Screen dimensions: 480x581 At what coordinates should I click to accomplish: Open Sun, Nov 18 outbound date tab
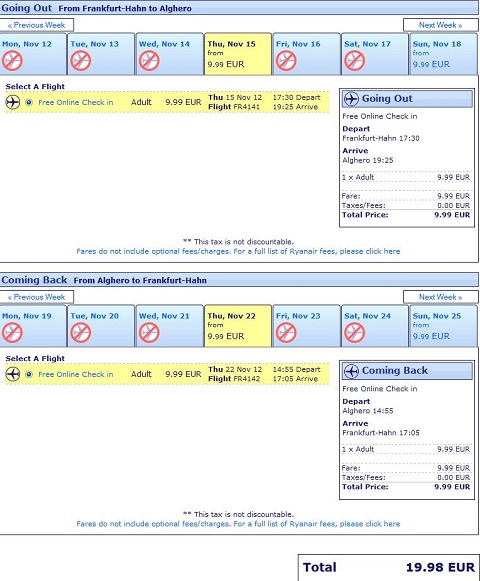point(443,54)
